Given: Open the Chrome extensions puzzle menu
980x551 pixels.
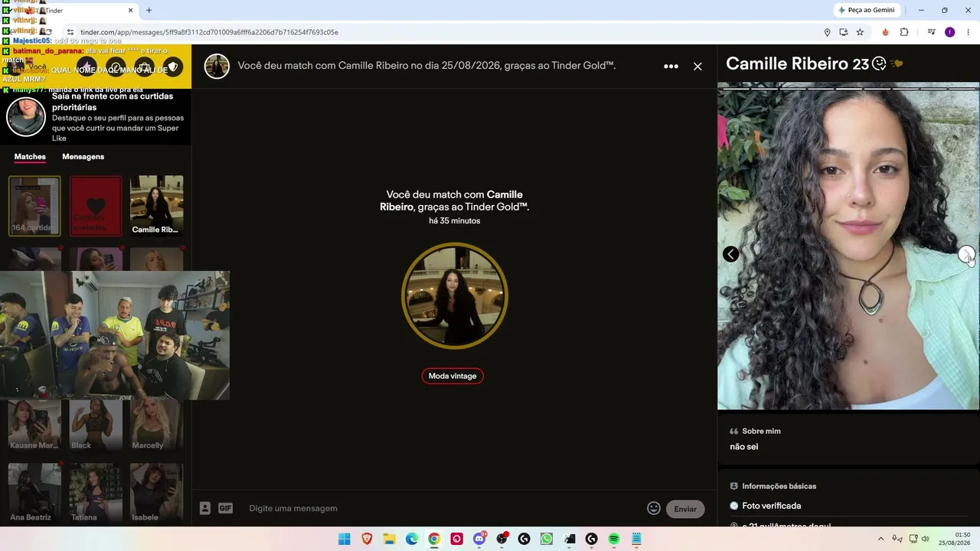Looking at the screenshot, I should (904, 32).
